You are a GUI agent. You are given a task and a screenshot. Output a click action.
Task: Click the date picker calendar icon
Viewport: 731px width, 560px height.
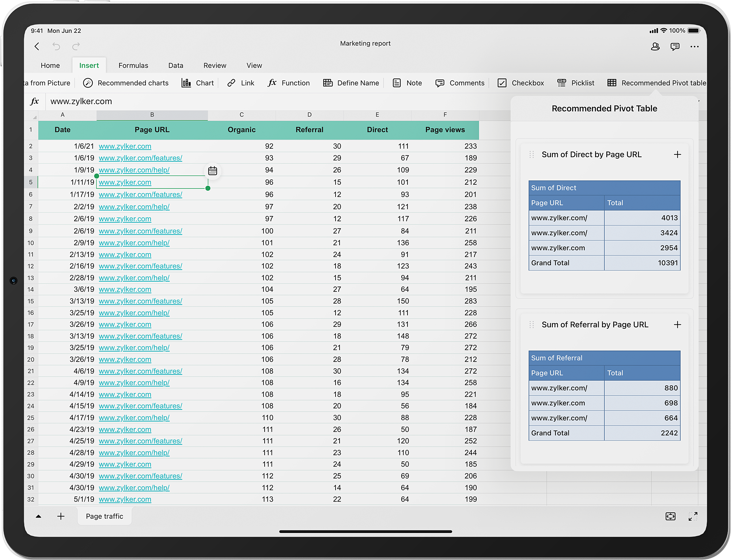tap(212, 171)
